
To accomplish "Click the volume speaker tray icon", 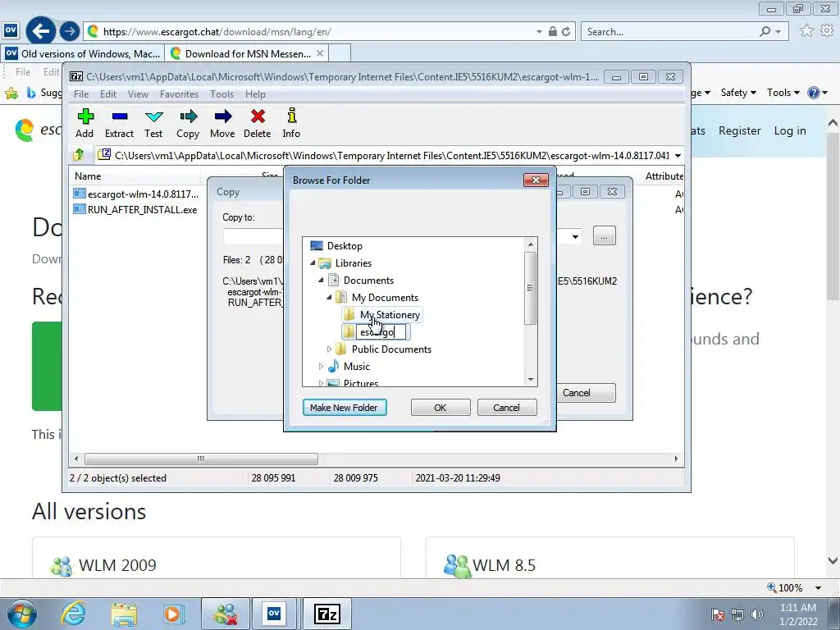I will [x=756, y=614].
